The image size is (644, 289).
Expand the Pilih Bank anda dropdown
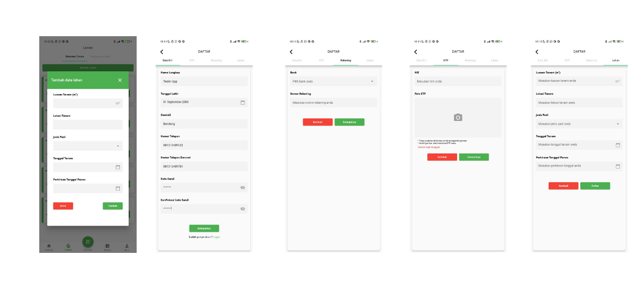pos(372,82)
